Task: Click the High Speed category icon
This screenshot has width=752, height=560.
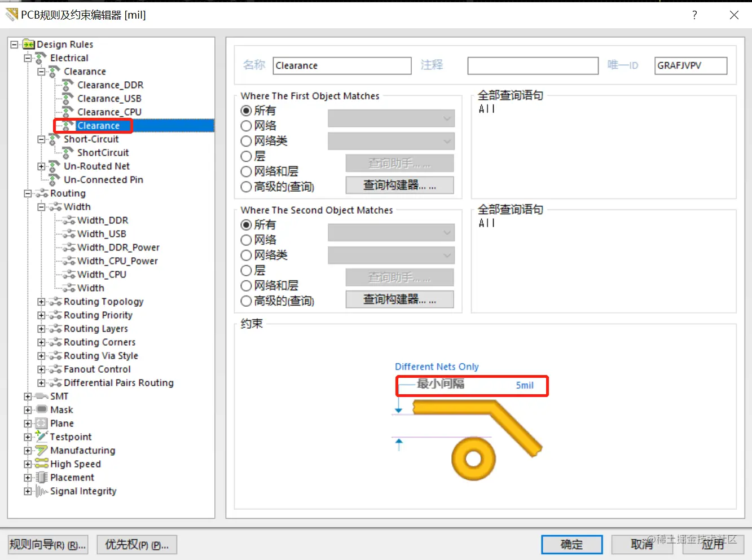Action: 42,464
